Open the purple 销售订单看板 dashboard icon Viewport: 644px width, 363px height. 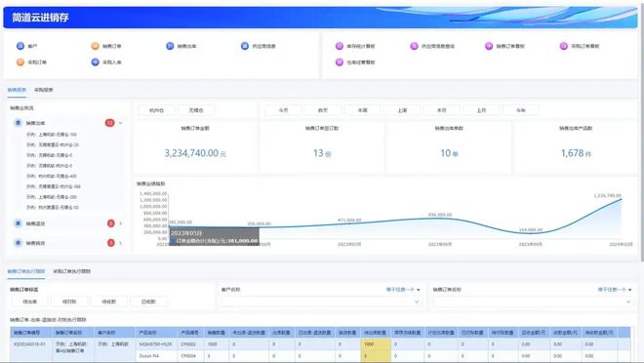[489, 46]
